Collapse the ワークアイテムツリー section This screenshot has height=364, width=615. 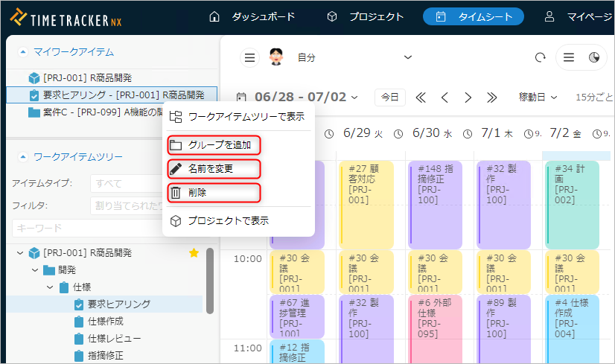pyautogui.click(x=22, y=157)
